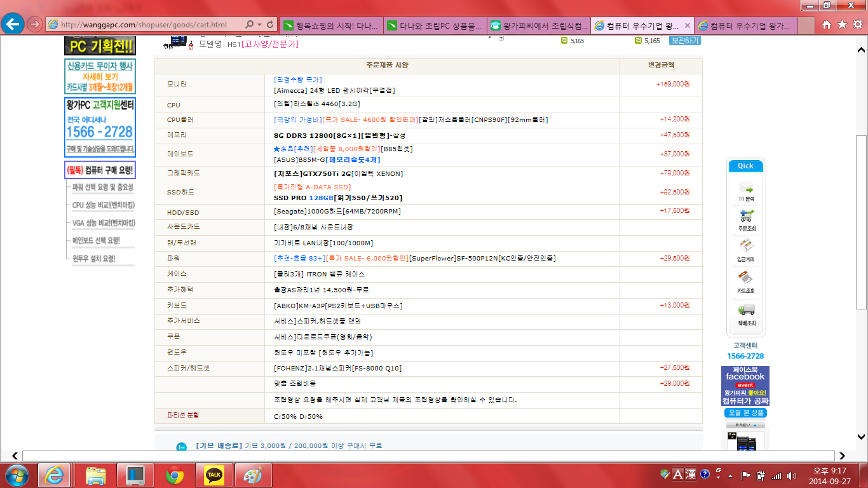The height and width of the screenshot is (488, 868).
Task: Open VGA 성능 비교(벤치마킹) link
Action: click(x=104, y=223)
